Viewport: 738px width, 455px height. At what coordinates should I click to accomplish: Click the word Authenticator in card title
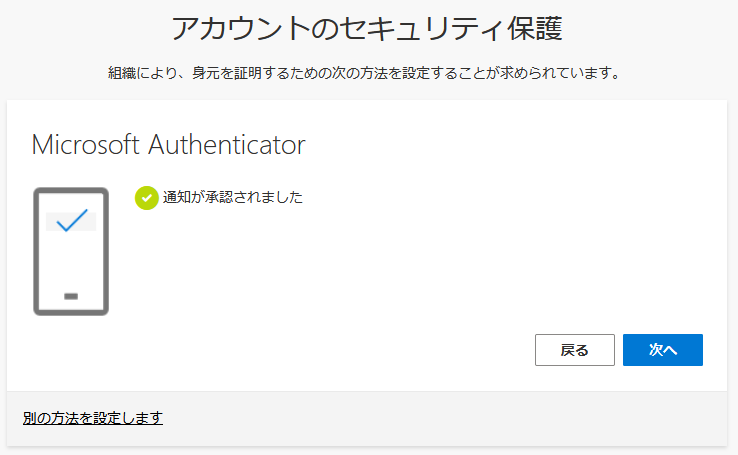227,144
